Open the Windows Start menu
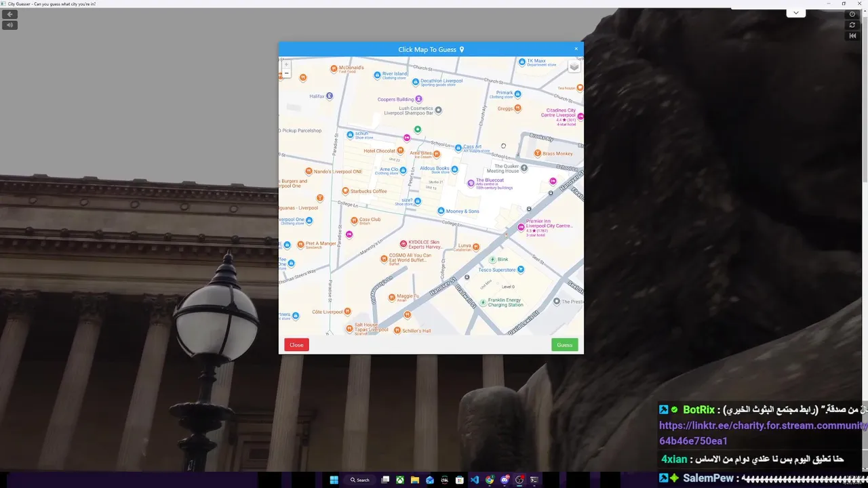Screen dimensions: 868x488 coord(334,480)
